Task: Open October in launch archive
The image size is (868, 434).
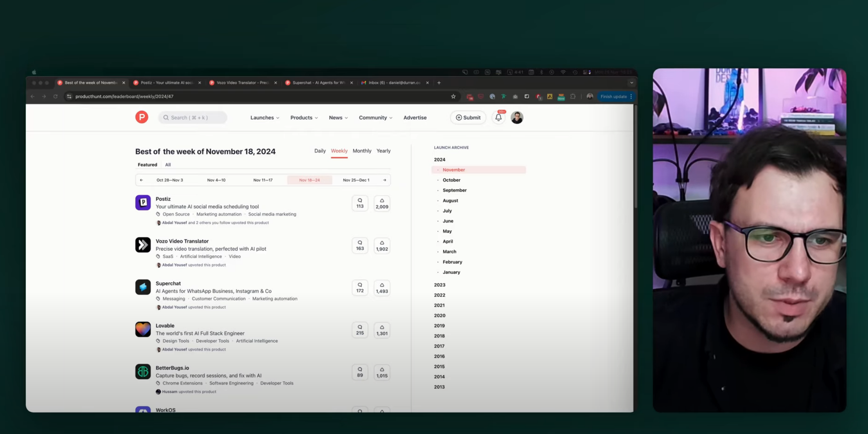Action: 452,180
